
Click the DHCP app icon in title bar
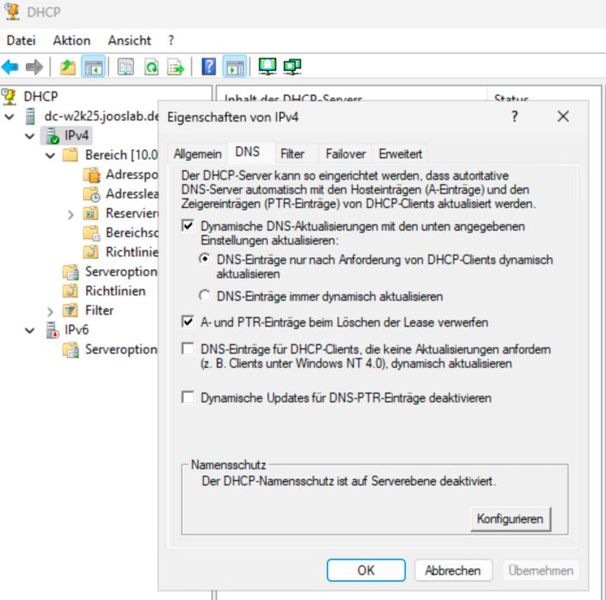(12, 11)
